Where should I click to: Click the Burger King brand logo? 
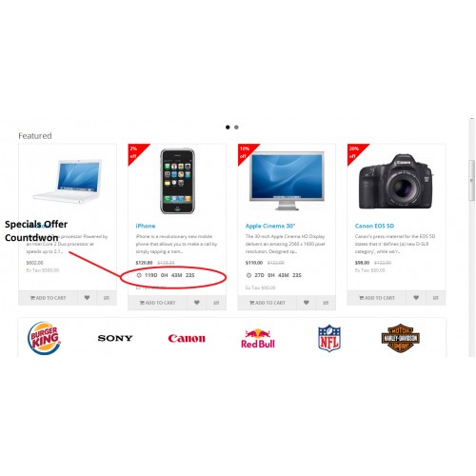(44, 338)
